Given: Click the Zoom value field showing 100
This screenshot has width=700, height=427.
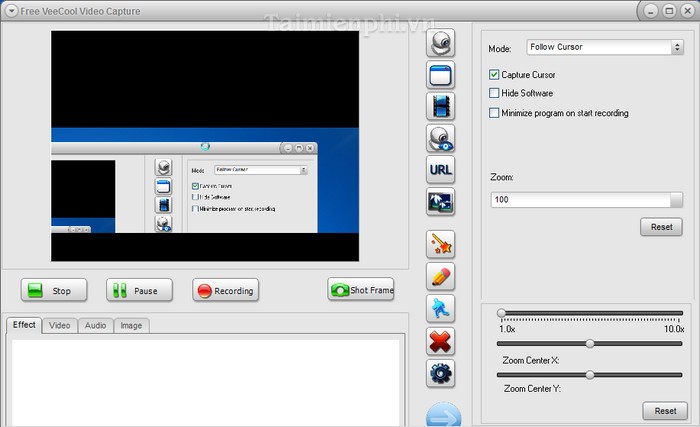Looking at the screenshot, I should point(587,200).
